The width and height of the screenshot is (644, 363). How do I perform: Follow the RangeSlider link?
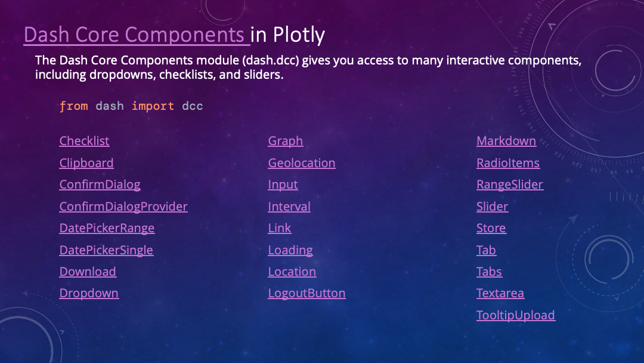509,184
